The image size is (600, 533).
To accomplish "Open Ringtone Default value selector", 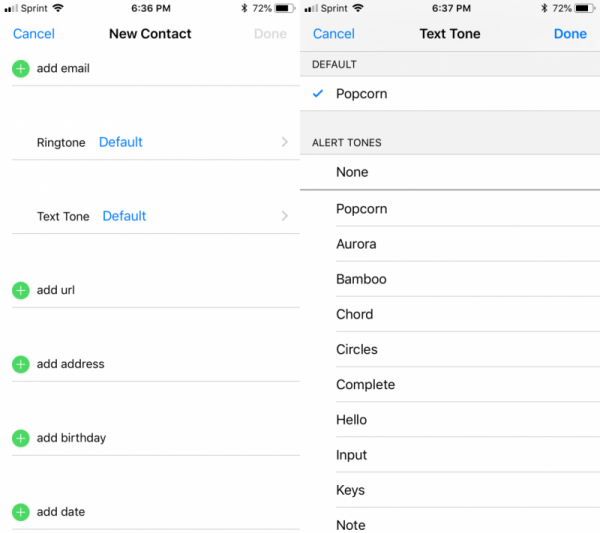I will (120, 142).
